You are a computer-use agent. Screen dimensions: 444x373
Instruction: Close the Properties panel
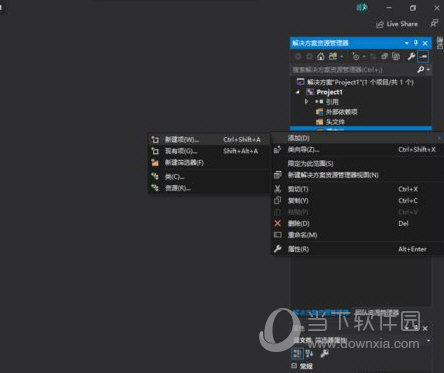pos(425,329)
